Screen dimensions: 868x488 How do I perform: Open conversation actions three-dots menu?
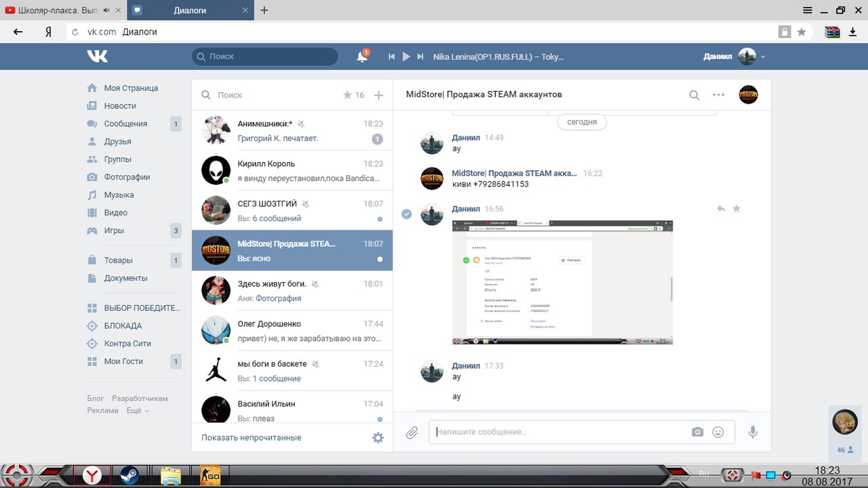pyautogui.click(x=719, y=95)
